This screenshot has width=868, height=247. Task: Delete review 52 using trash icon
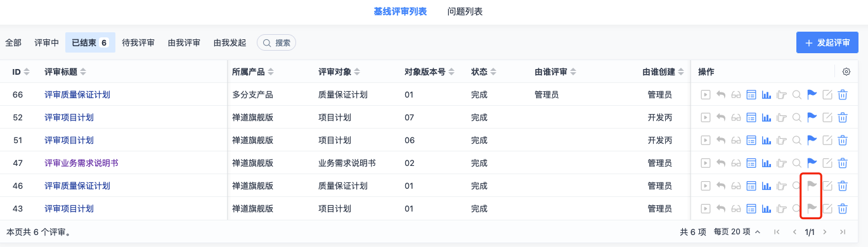(843, 118)
